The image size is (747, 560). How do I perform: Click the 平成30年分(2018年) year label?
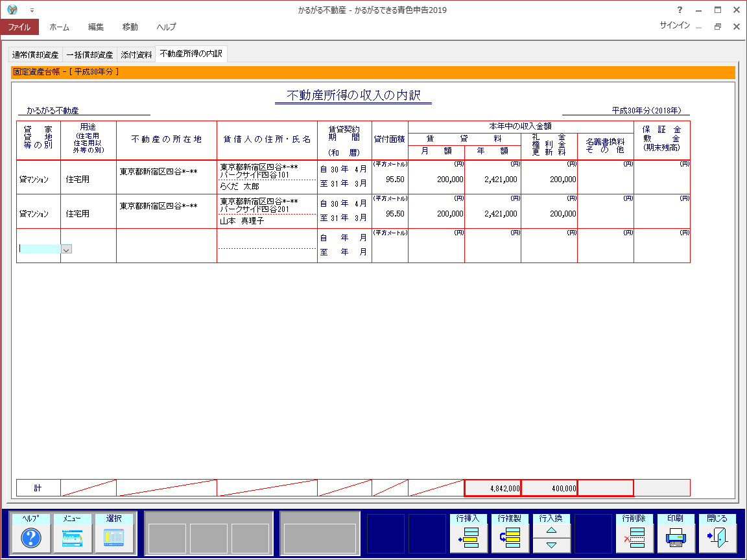(646, 110)
